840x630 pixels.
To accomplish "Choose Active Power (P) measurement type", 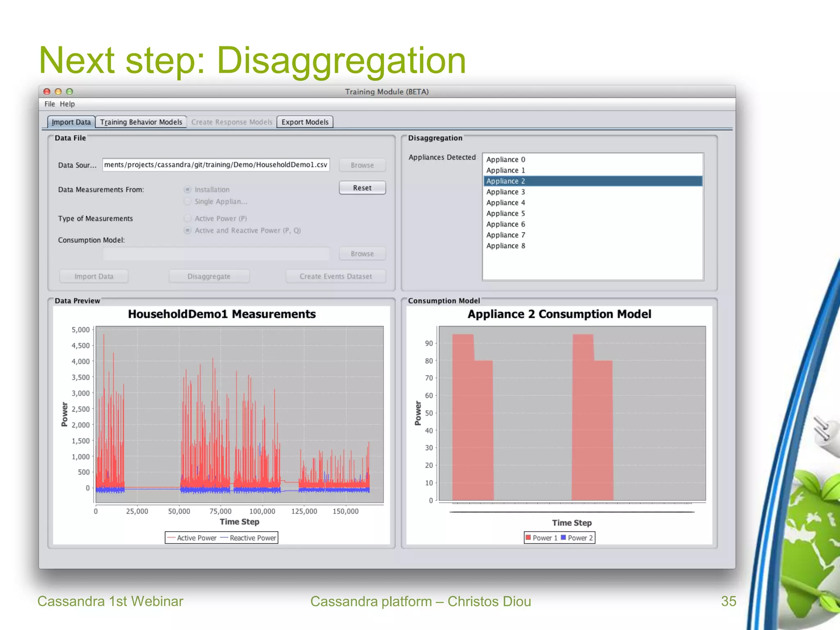I will 187,218.
